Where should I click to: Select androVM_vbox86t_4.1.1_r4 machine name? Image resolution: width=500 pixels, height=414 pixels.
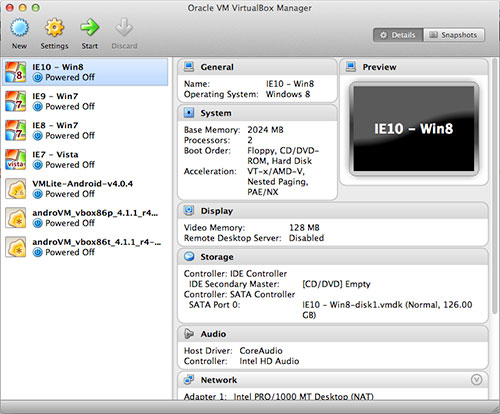pos(96,242)
